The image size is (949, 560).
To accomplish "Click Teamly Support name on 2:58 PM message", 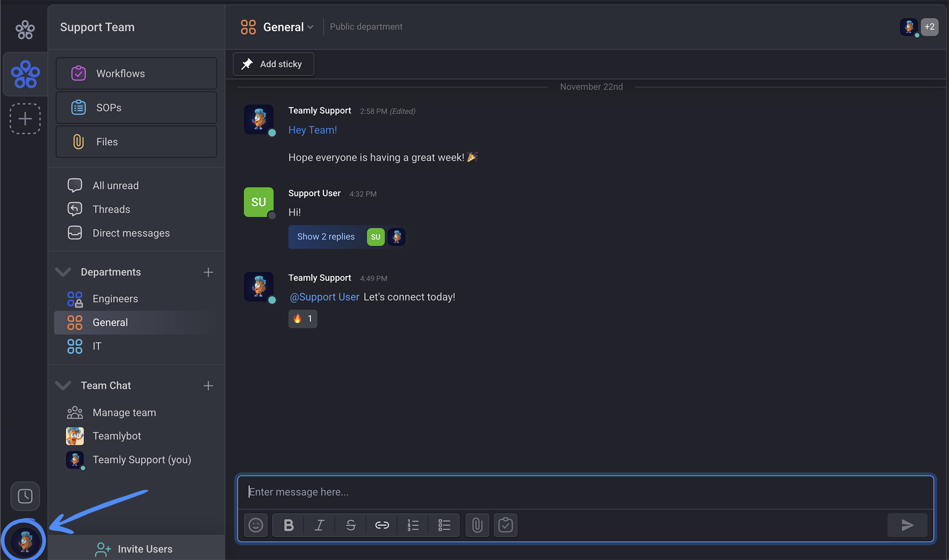I will point(320,111).
